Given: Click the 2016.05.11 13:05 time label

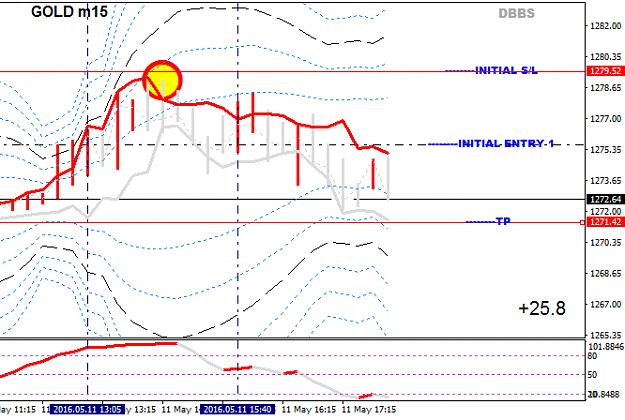Looking at the screenshot, I should click(87, 409).
